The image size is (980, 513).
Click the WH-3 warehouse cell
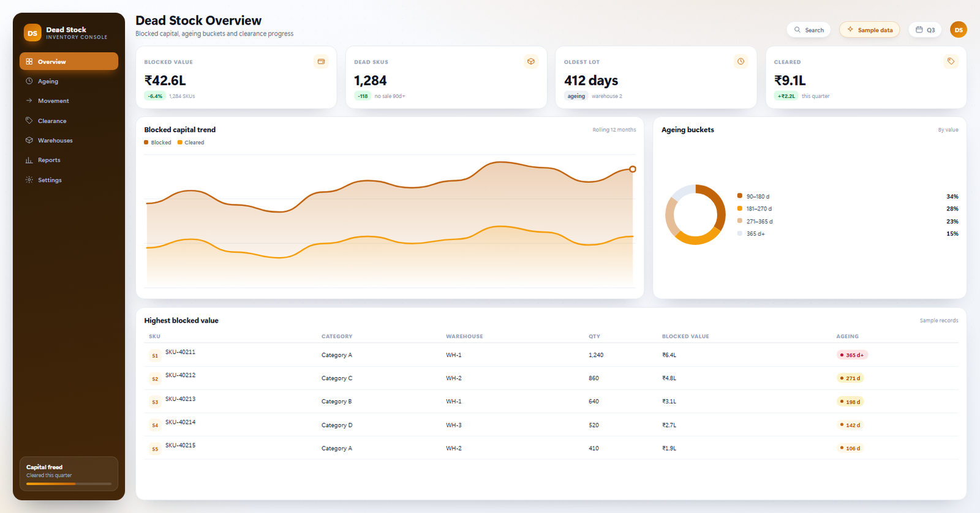coord(454,425)
